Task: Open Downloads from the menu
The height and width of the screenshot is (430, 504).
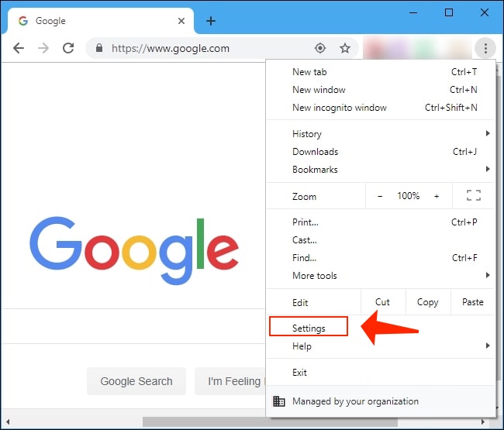Action: 381,152
